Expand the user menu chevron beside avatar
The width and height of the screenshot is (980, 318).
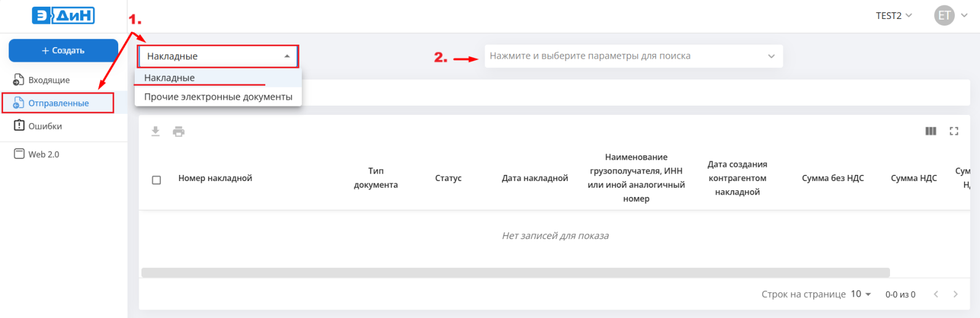[x=964, y=15]
